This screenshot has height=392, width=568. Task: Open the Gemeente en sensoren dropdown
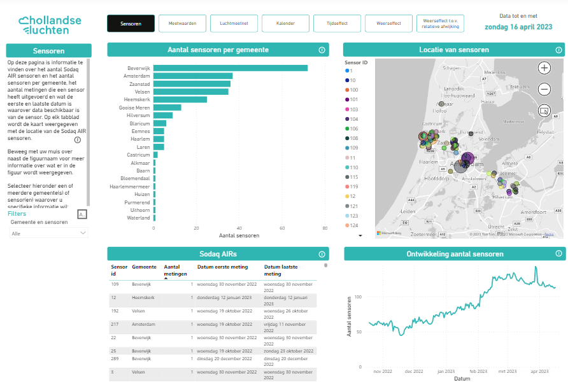pos(48,234)
